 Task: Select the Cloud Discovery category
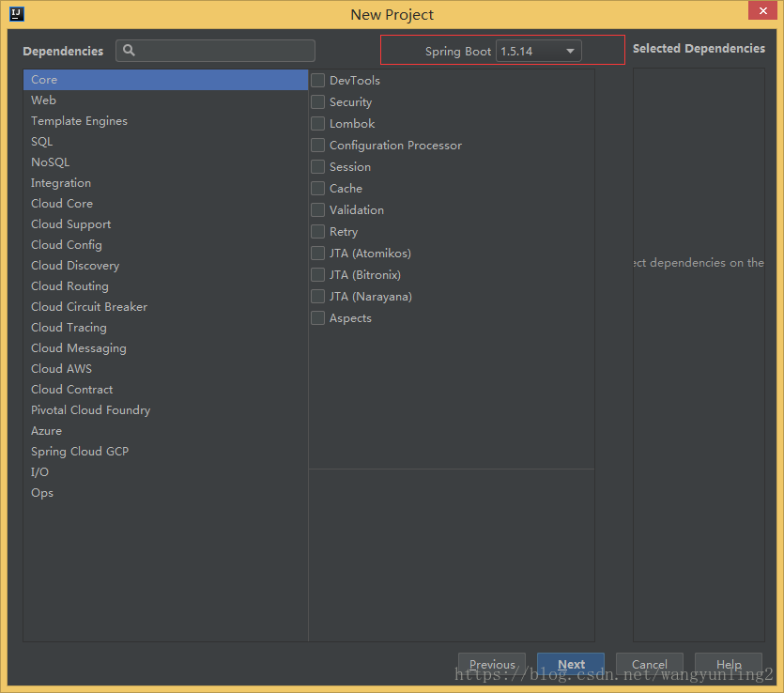tap(165, 266)
